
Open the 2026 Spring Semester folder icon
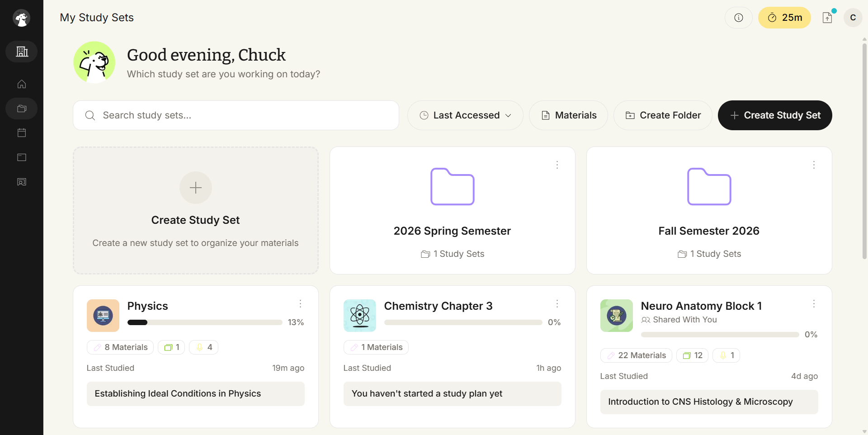tap(452, 186)
